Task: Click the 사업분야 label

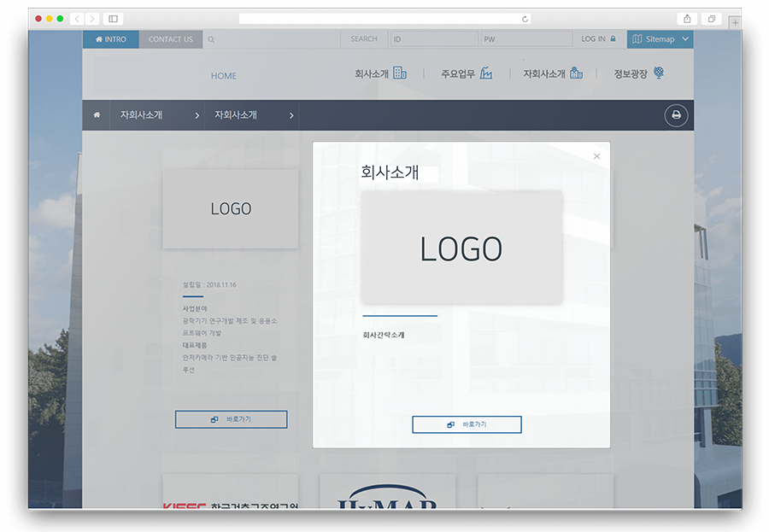Action: 195,308
